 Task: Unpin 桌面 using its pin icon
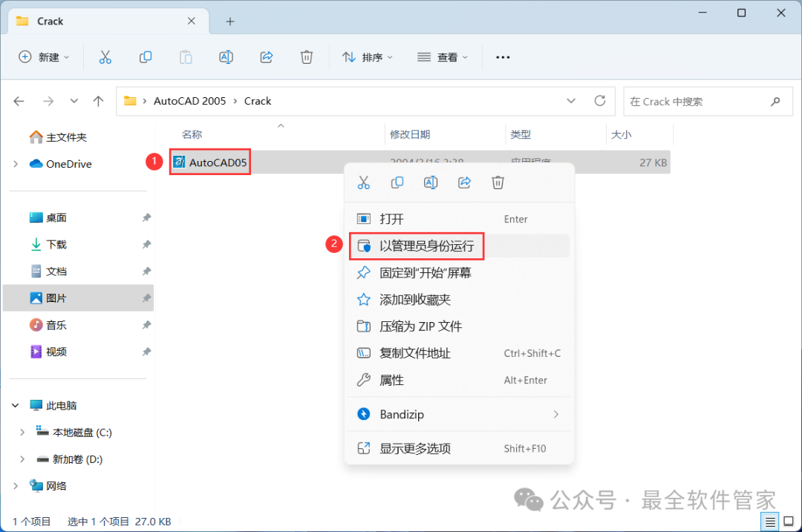pyautogui.click(x=146, y=217)
